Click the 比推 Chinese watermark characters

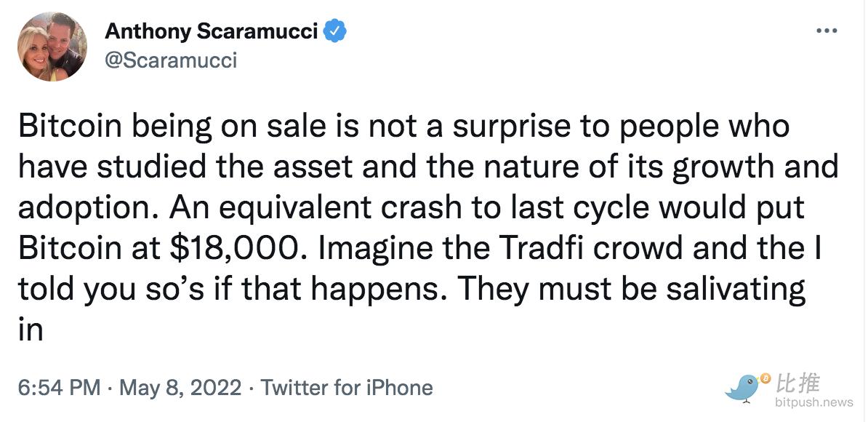[798, 382]
